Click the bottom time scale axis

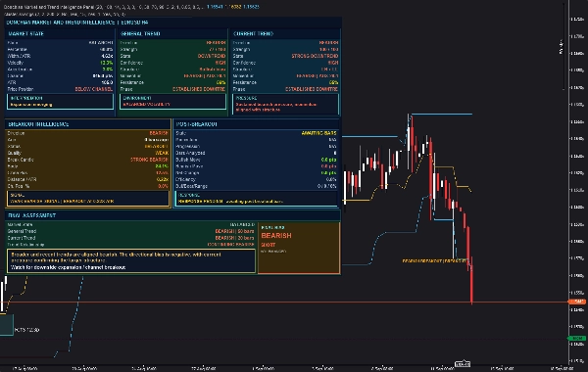click(x=284, y=368)
